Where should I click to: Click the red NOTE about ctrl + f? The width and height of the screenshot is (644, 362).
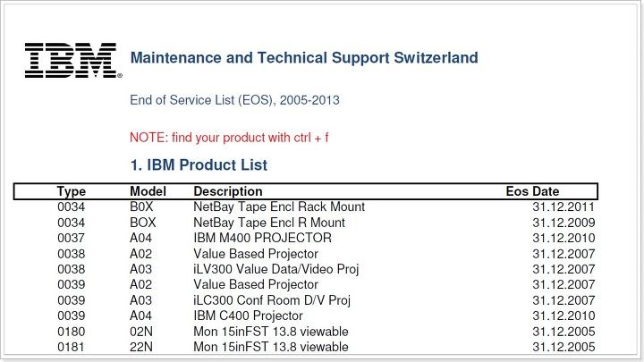click(229, 138)
